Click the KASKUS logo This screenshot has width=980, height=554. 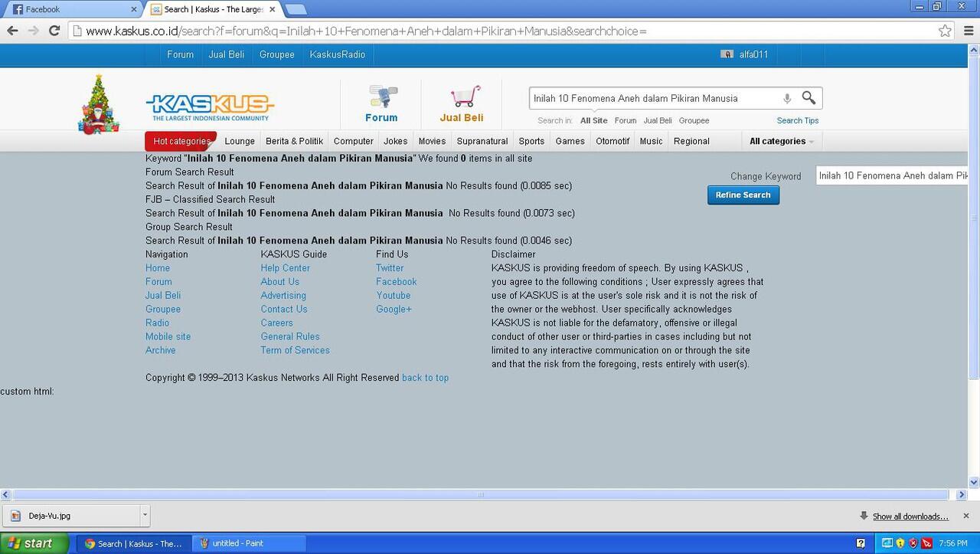(210, 107)
